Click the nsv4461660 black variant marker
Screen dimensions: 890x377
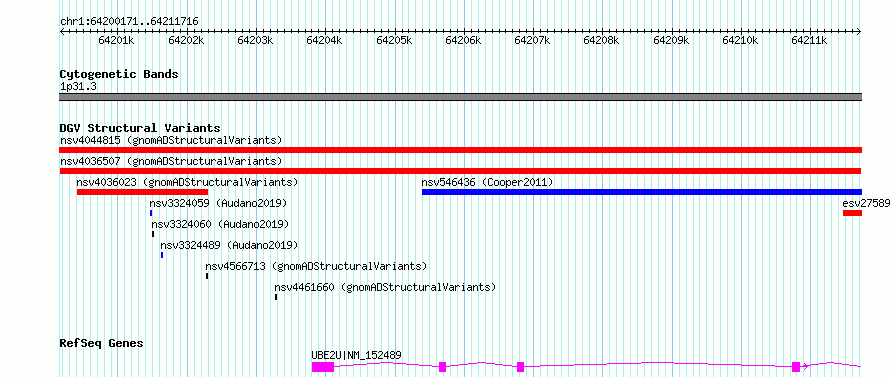coord(276,297)
